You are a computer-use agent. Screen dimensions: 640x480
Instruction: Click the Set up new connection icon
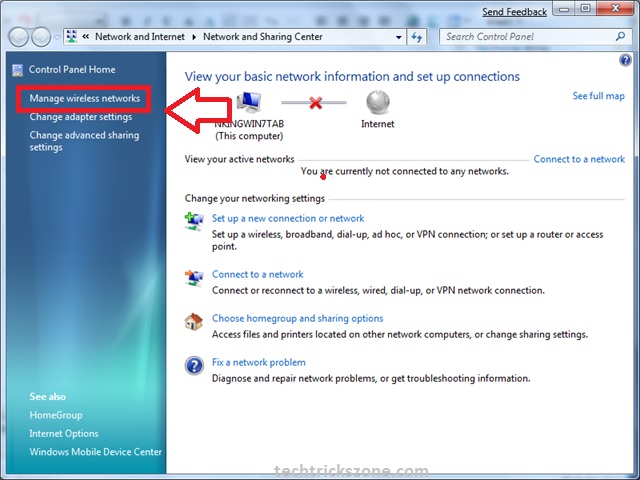195,221
